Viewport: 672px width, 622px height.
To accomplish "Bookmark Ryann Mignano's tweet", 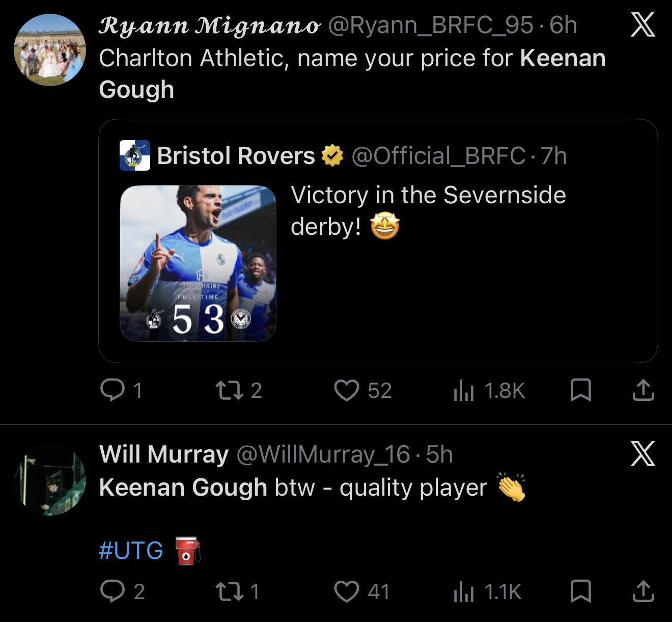I will pos(580,391).
